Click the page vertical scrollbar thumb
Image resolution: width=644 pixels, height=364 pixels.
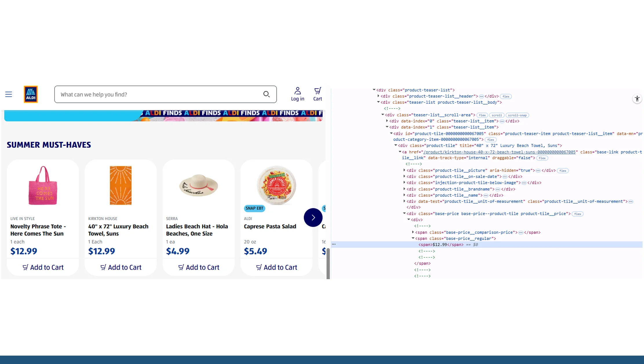click(x=328, y=264)
